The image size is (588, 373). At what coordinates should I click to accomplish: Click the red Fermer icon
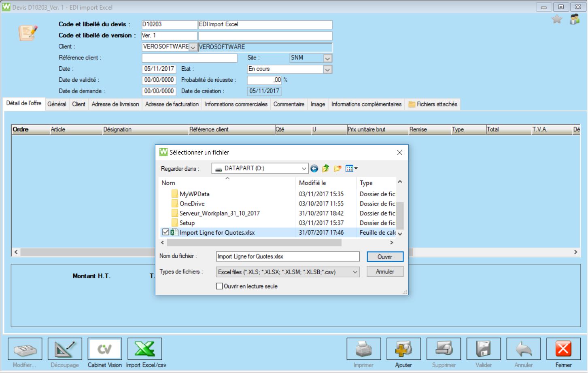point(563,349)
